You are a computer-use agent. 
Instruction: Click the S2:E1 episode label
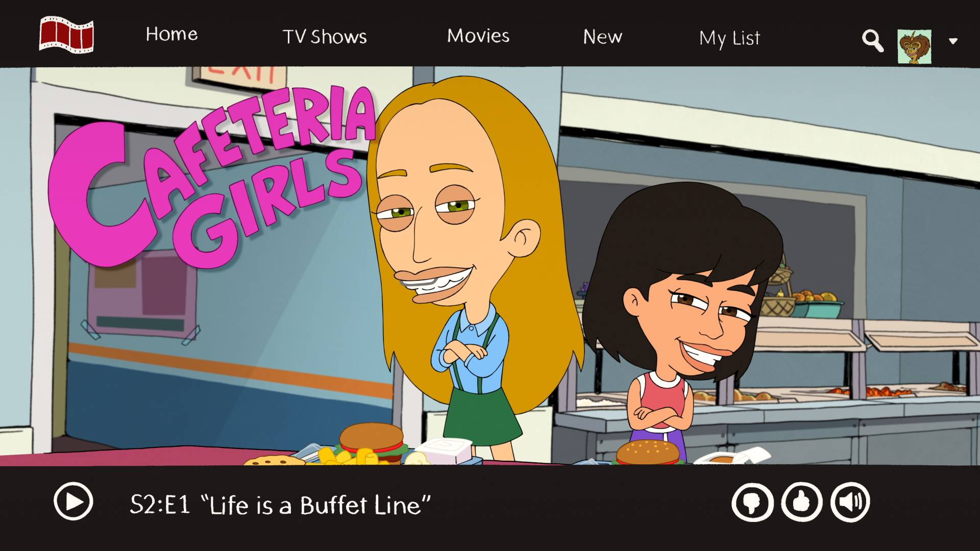tap(160, 505)
